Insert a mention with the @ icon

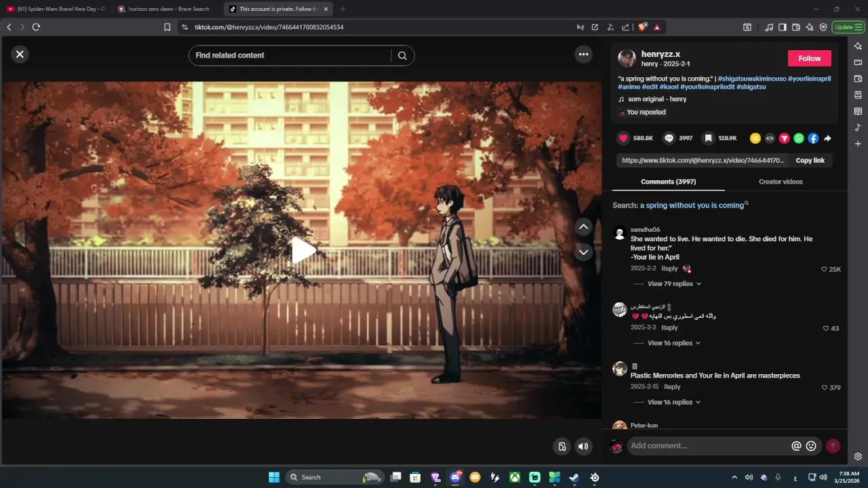click(x=796, y=446)
